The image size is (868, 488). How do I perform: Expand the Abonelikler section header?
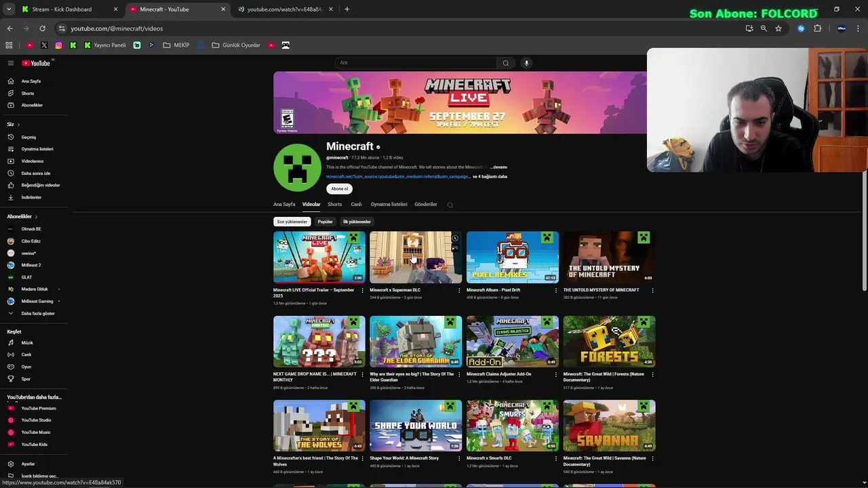point(22,216)
